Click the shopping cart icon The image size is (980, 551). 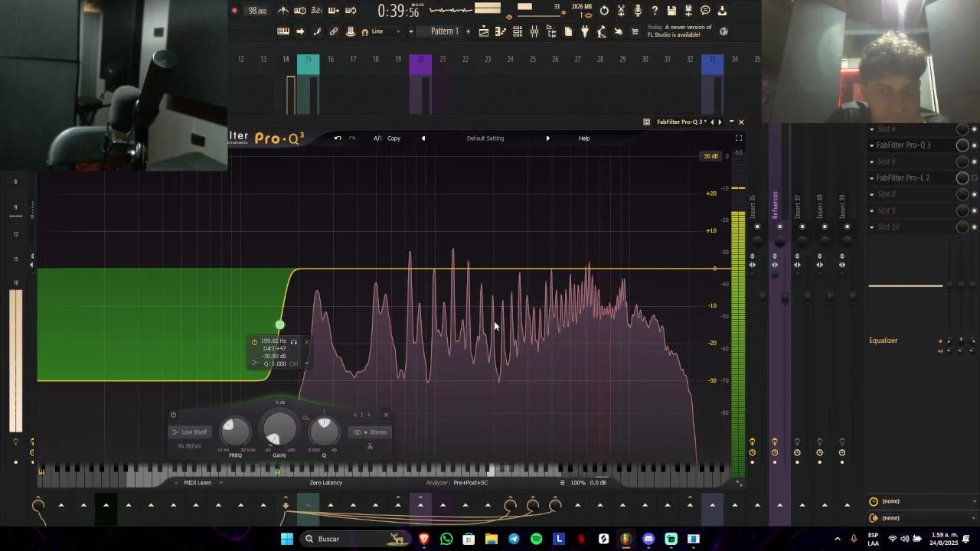pos(635,31)
